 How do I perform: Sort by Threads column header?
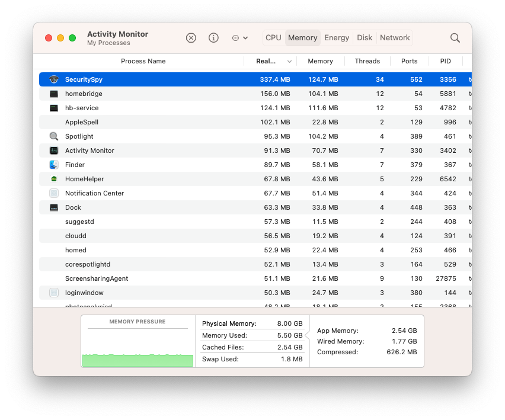[367, 61]
